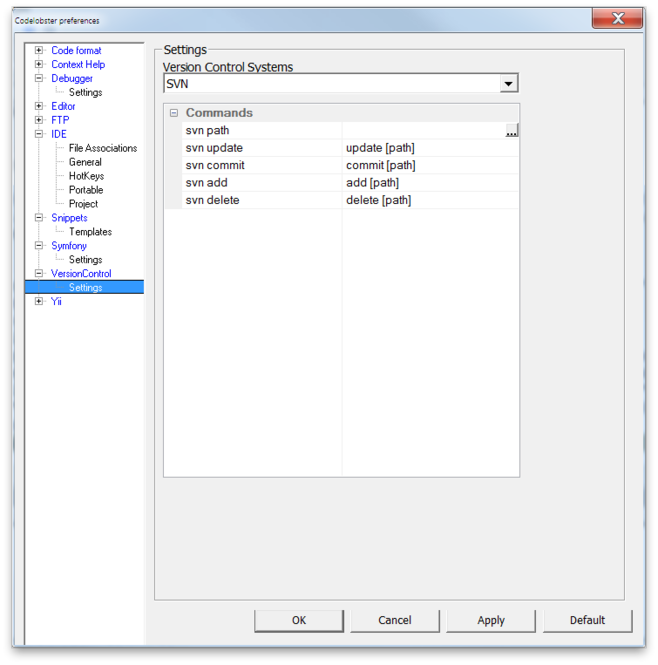Viewport: 658px width, 665px height.
Task: Edit the 'delete [path]' value
Action: 431,200
